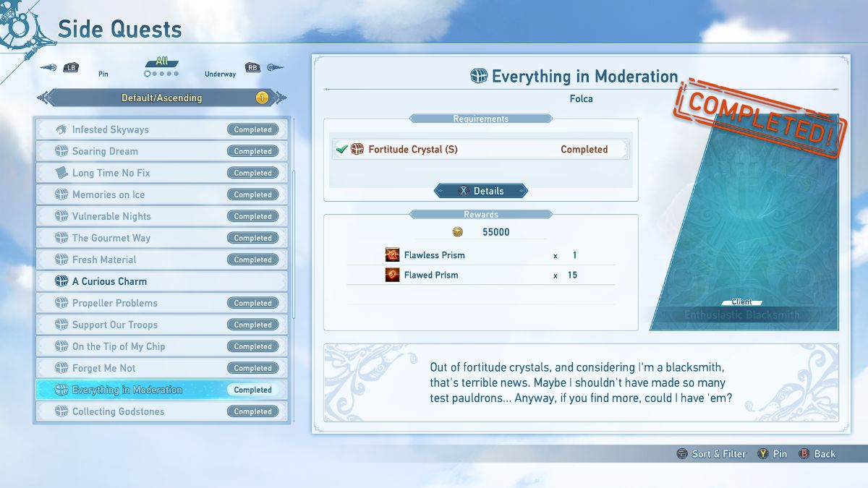Switch to the Pin tab
This screenshot has width=868, height=488.
tap(103, 74)
